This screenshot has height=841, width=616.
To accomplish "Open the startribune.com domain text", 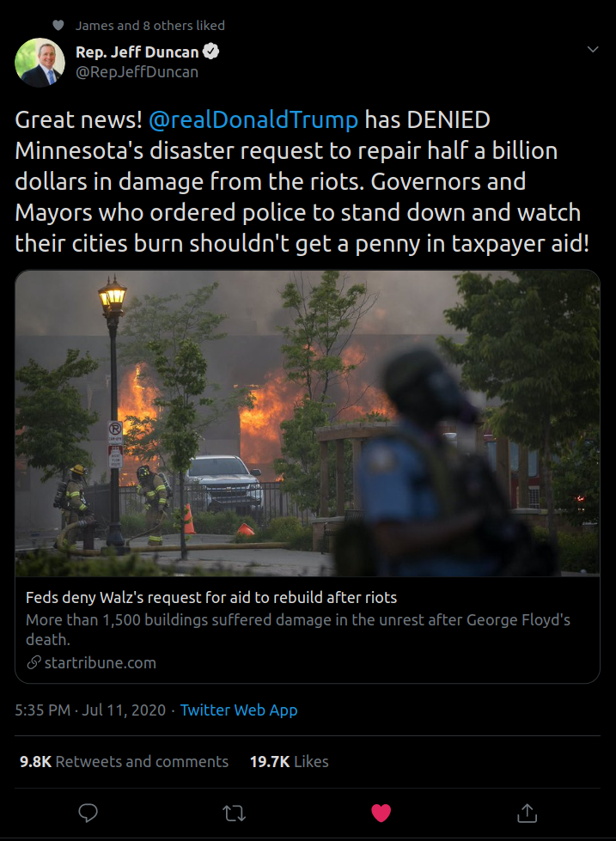I will [x=101, y=663].
